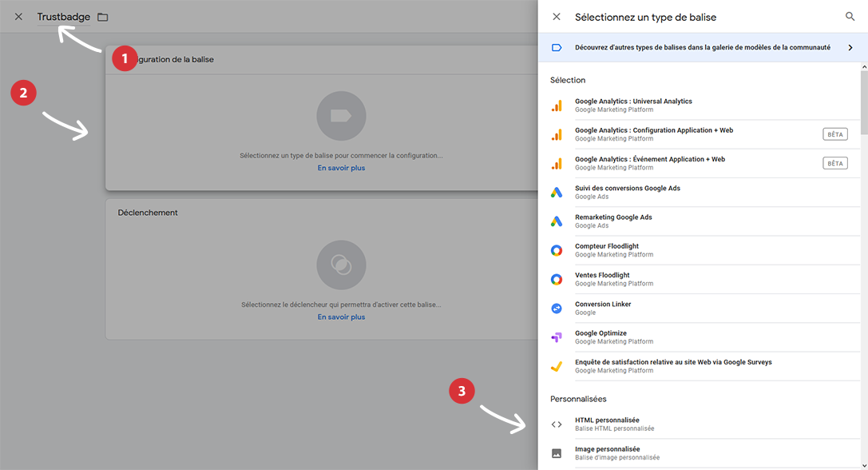The image size is (868, 470).
Task: Click Google Optimize purple icon
Action: [x=557, y=337]
